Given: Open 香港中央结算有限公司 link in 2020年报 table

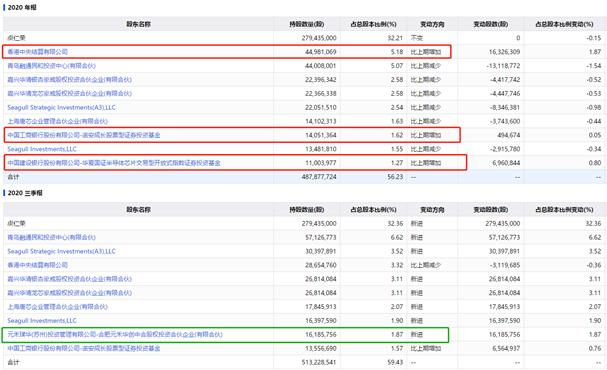Looking at the screenshot, I should coord(38,52).
